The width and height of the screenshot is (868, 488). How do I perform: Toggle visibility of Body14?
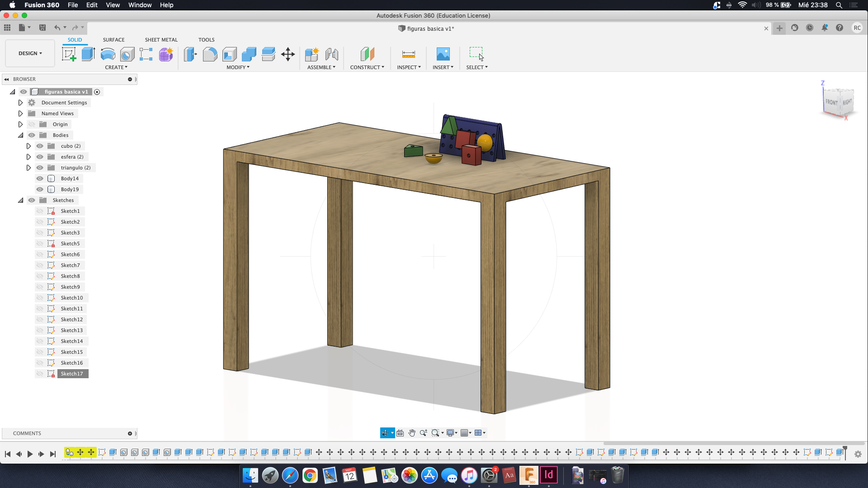40,178
